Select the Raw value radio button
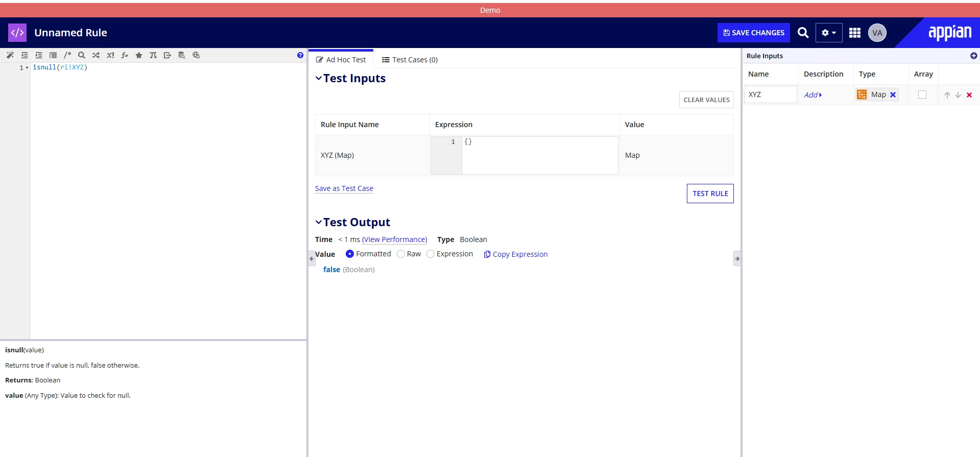Image resolution: width=980 pixels, height=457 pixels. [x=401, y=254]
